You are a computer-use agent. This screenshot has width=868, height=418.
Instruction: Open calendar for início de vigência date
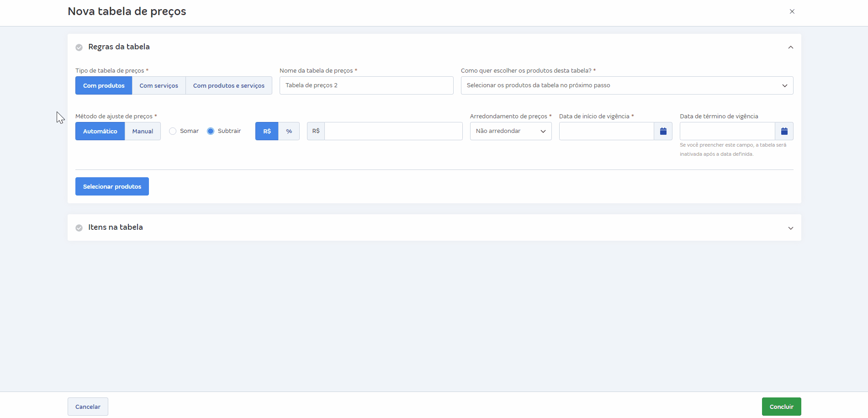click(663, 131)
